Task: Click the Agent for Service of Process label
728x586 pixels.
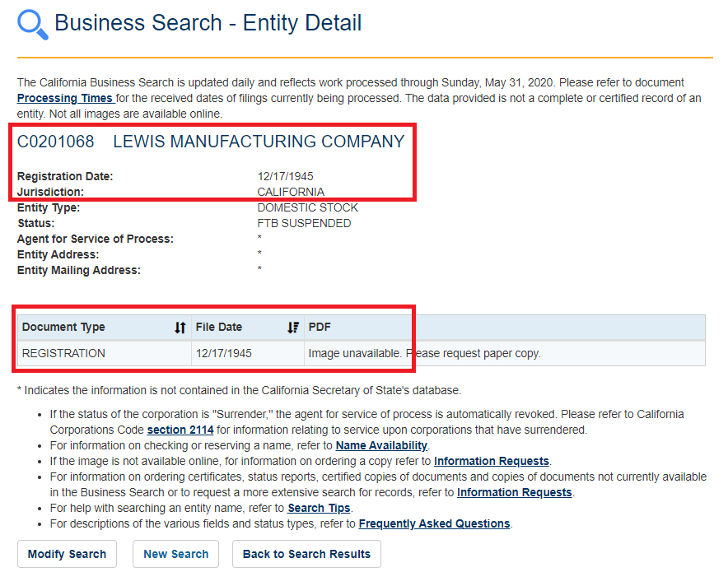Action: (x=96, y=239)
